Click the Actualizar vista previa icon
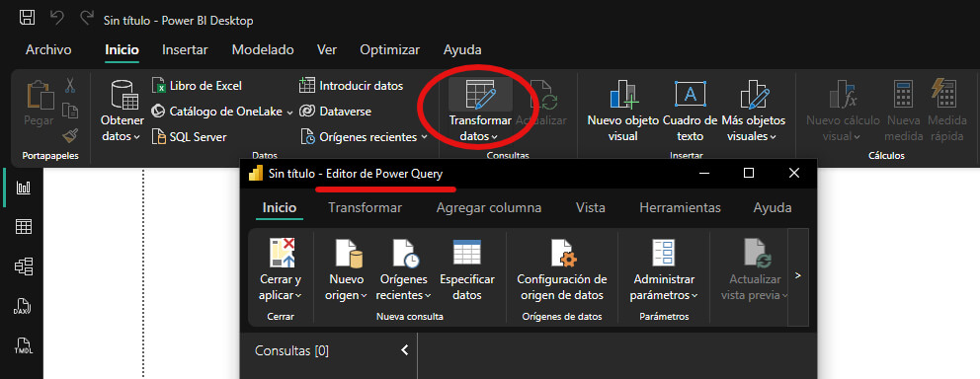980x379 pixels. coord(758,253)
